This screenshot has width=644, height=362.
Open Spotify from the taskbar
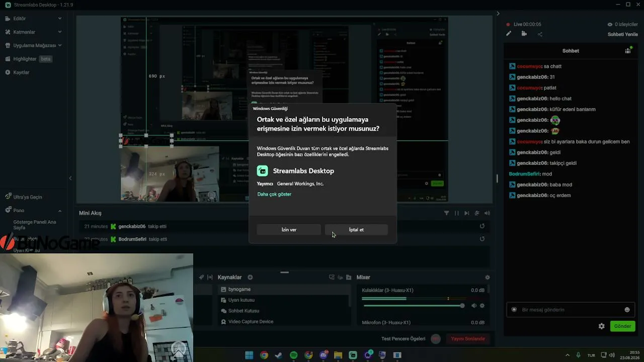294,355
